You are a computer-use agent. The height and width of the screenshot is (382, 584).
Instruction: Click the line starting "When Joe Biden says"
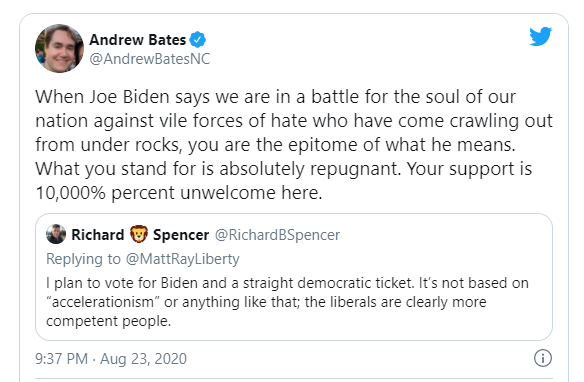[x=276, y=97]
